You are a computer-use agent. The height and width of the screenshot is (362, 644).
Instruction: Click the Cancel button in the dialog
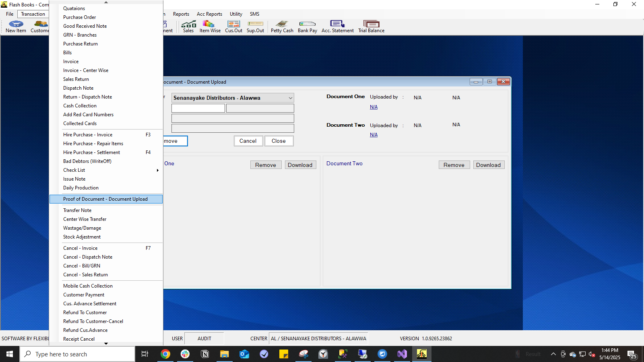click(248, 141)
